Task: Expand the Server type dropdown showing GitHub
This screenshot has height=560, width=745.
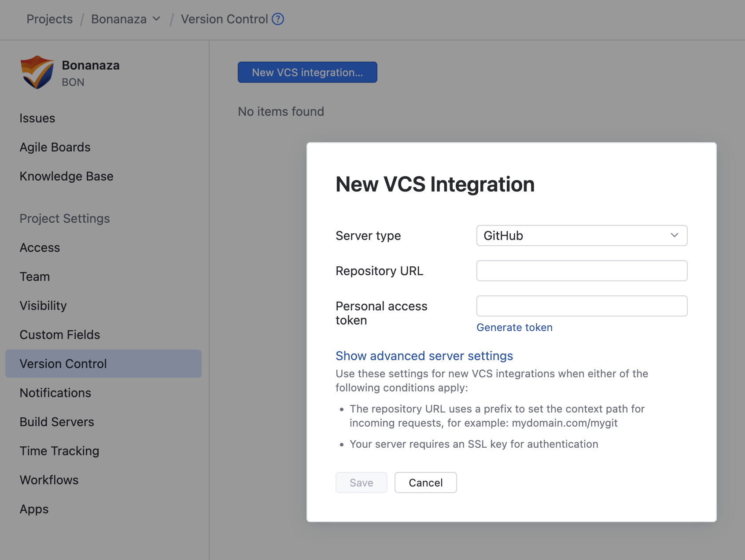Action: tap(581, 236)
